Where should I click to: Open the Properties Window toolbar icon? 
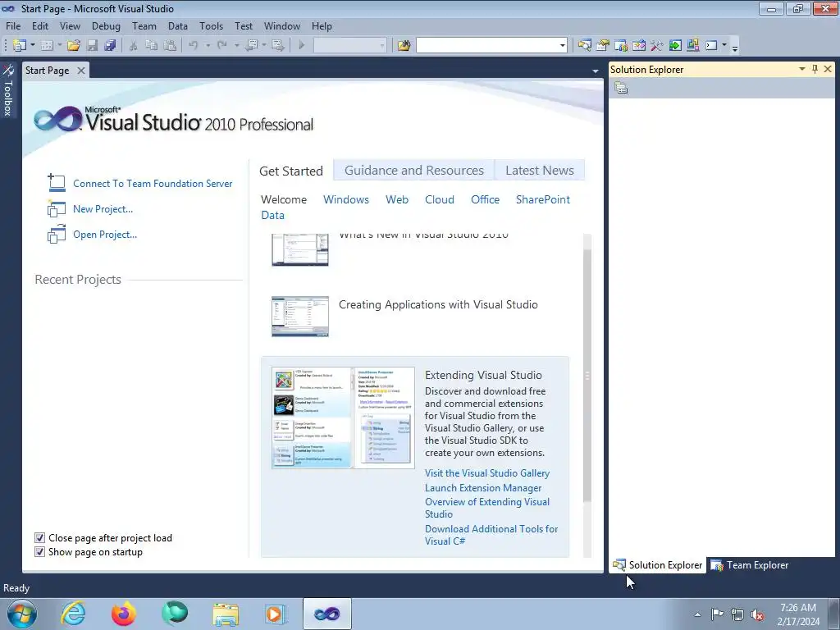pos(603,46)
